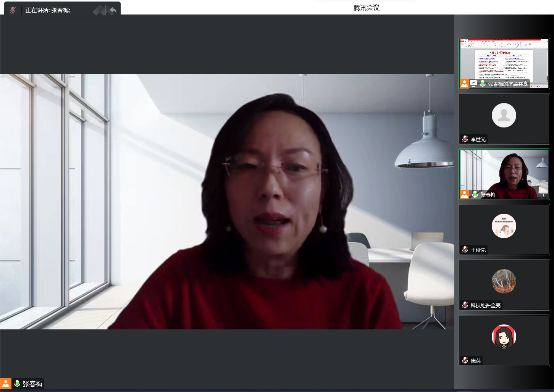Click the orange host icon on screen share tile
The image size is (554, 392).
click(464, 84)
